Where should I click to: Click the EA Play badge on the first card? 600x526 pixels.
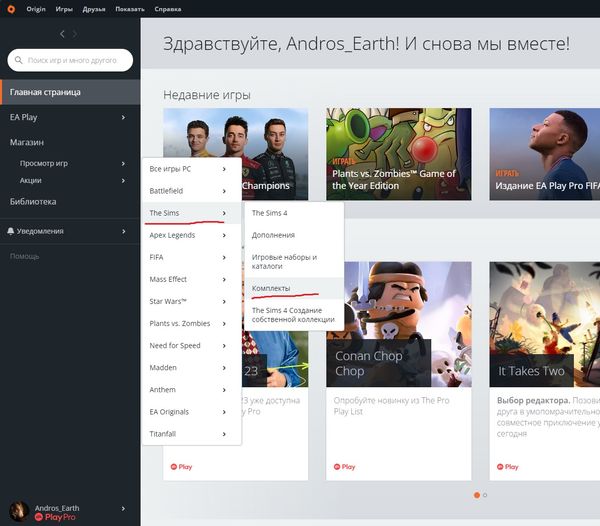[181, 467]
